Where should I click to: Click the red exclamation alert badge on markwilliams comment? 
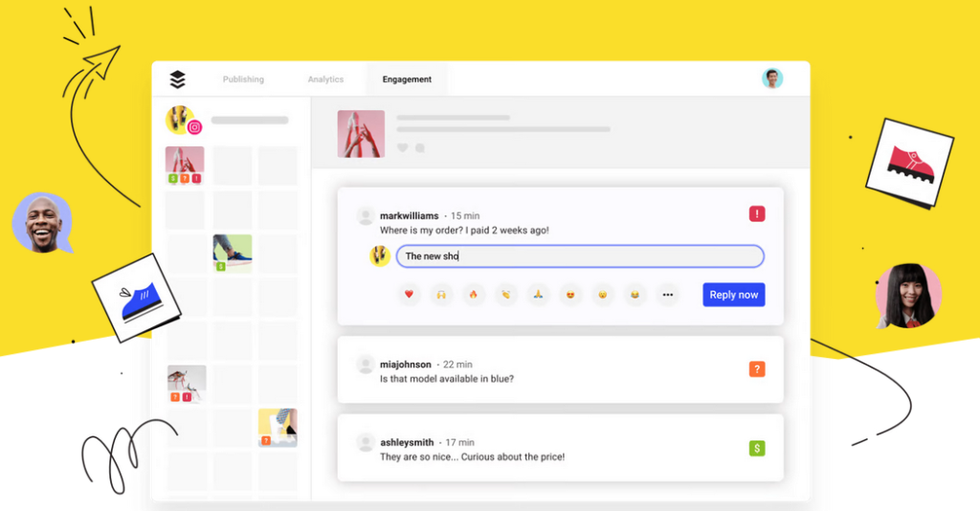[x=757, y=214]
